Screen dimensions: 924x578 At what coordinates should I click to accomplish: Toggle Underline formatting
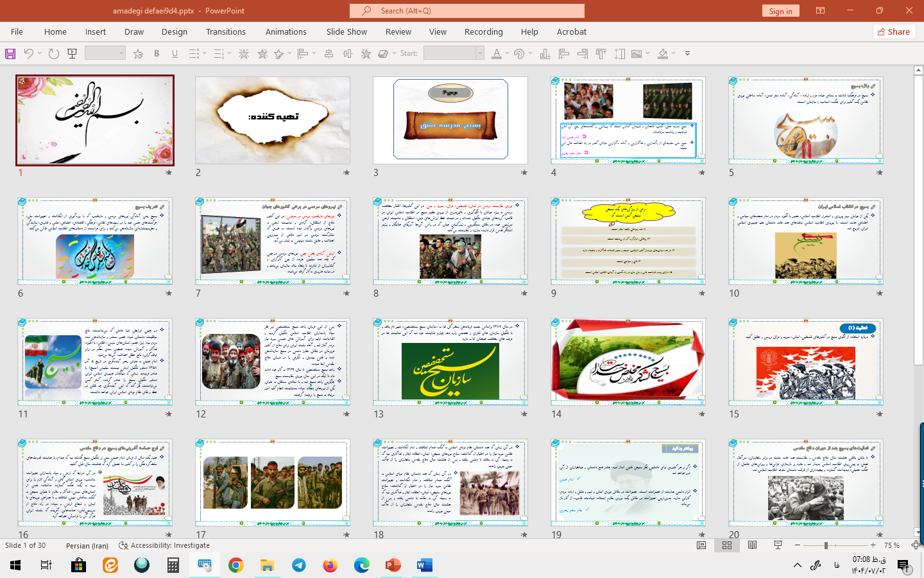175,54
